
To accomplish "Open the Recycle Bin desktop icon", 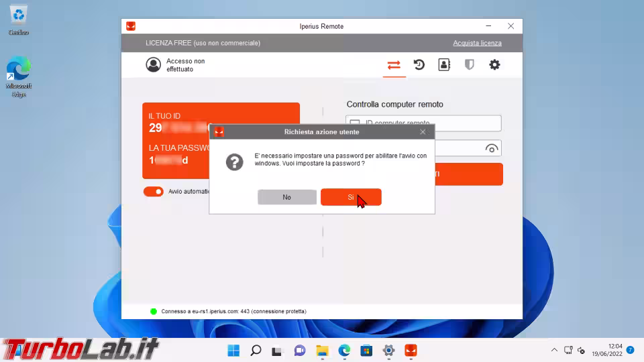I will click(19, 19).
